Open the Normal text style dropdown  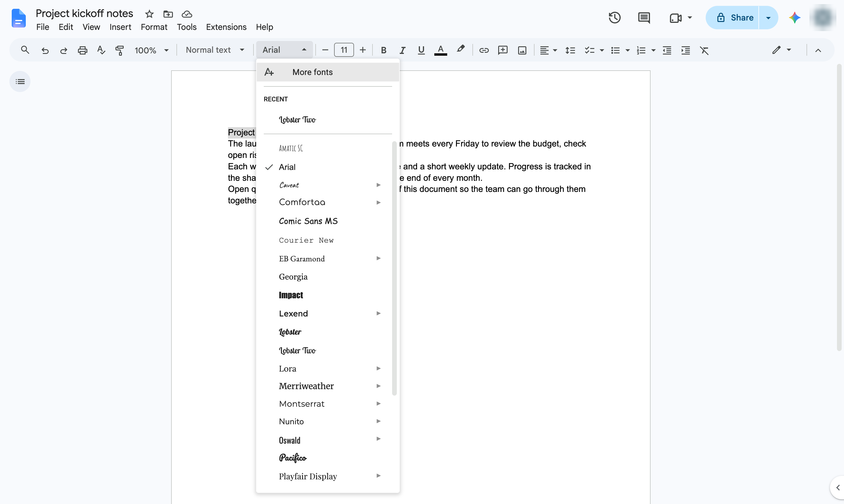[215, 50]
